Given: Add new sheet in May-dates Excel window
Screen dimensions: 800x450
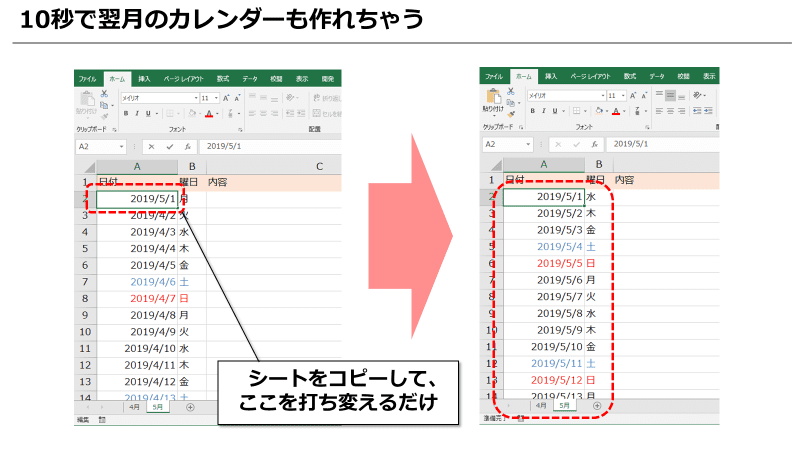Looking at the screenshot, I should tap(597, 406).
